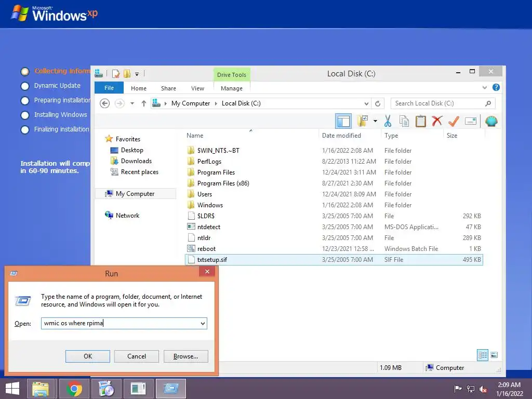Switch to the Share ribbon tab
This screenshot has width=532, height=399.
168,88
